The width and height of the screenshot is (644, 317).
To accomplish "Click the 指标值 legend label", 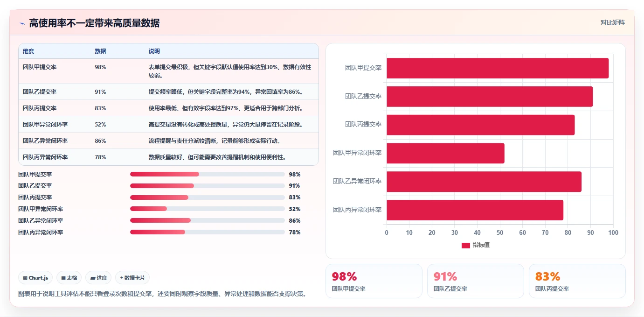I will click(481, 245).
